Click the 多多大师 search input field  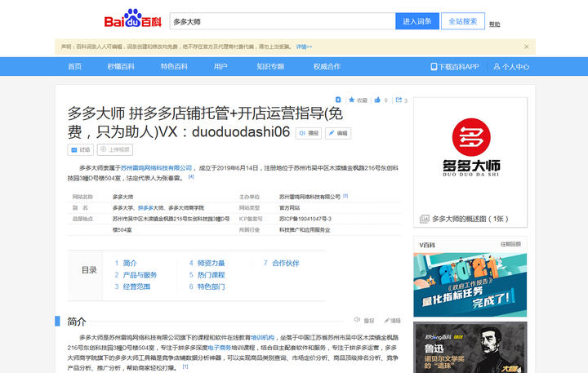[x=283, y=21]
